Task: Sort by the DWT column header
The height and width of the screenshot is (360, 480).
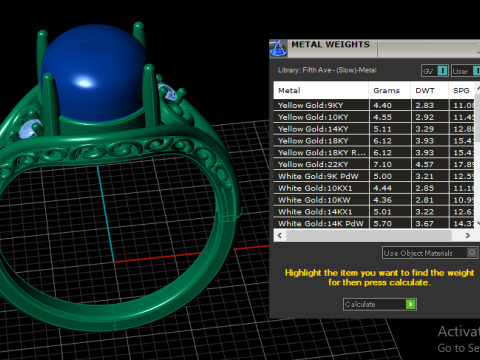Action: tap(430, 90)
